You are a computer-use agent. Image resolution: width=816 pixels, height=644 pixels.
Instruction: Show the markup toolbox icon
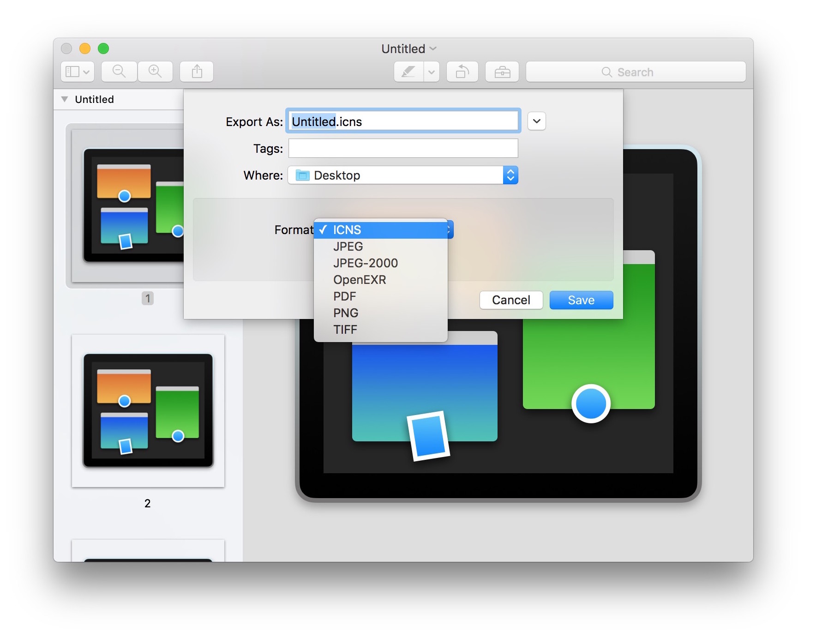pyautogui.click(x=502, y=72)
